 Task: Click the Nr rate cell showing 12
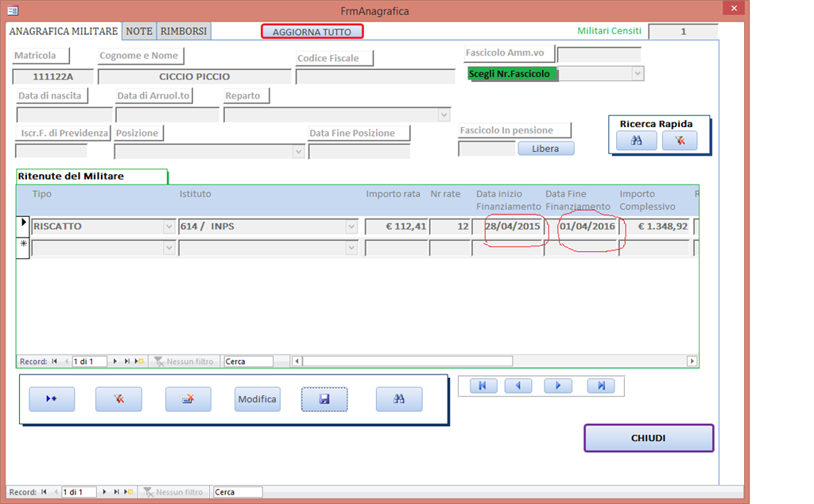tap(451, 227)
